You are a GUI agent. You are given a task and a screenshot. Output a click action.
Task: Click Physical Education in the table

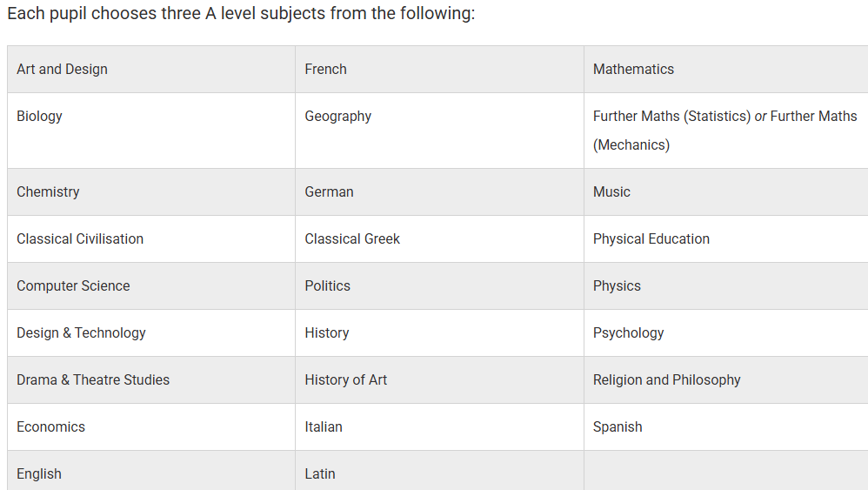[651, 239]
